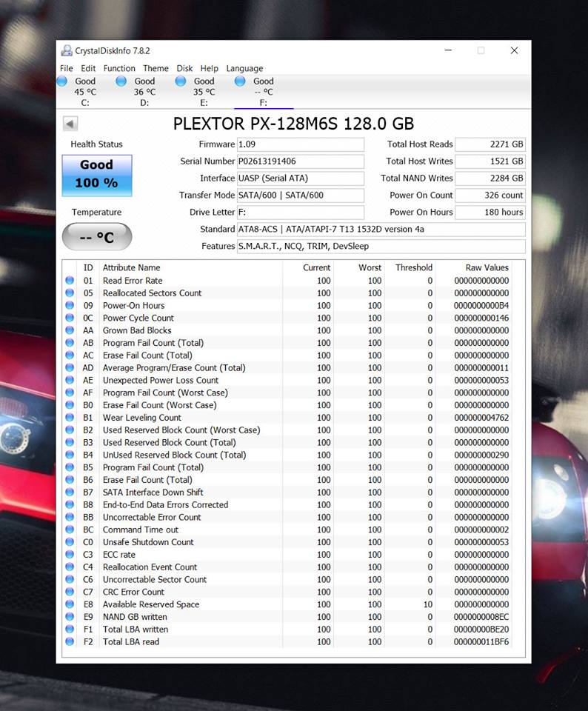Click status dot of Unsafe Shutdown Count
The width and height of the screenshot is (588, 711).
point(70,542)
